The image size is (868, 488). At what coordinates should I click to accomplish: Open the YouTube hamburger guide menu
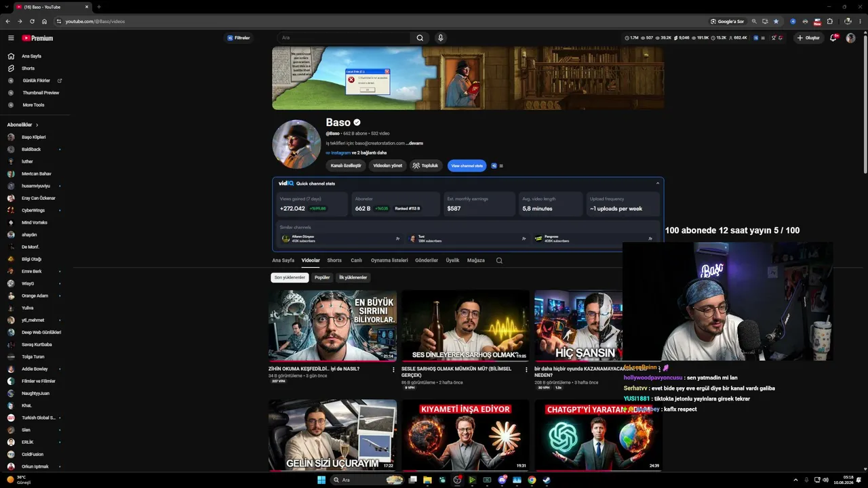[x=11, y=38]
